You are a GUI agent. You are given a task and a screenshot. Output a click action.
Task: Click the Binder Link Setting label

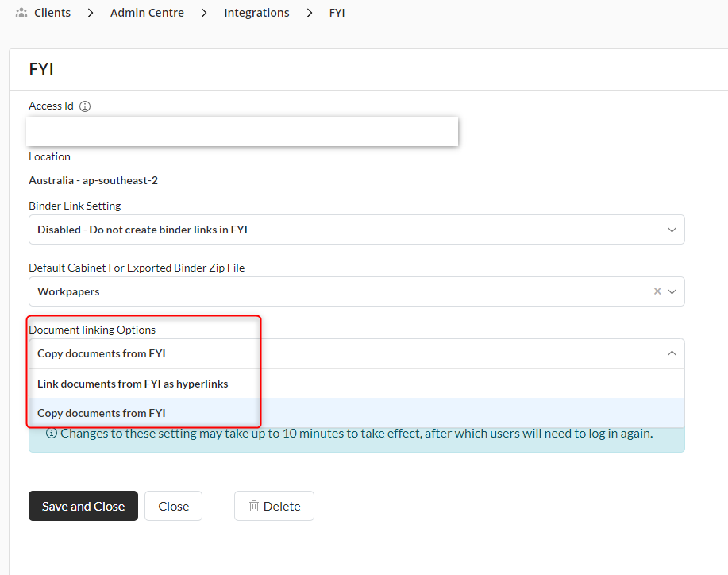pos(75,206)
